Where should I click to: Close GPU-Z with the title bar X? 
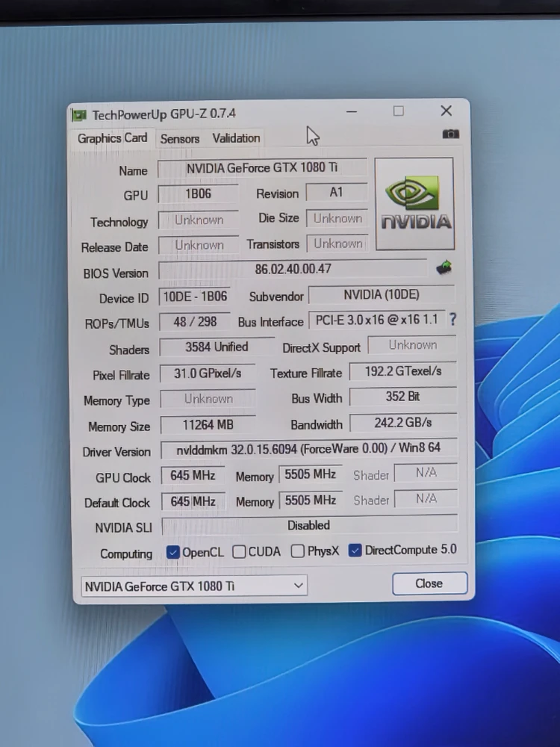click(x=447, y=111)
